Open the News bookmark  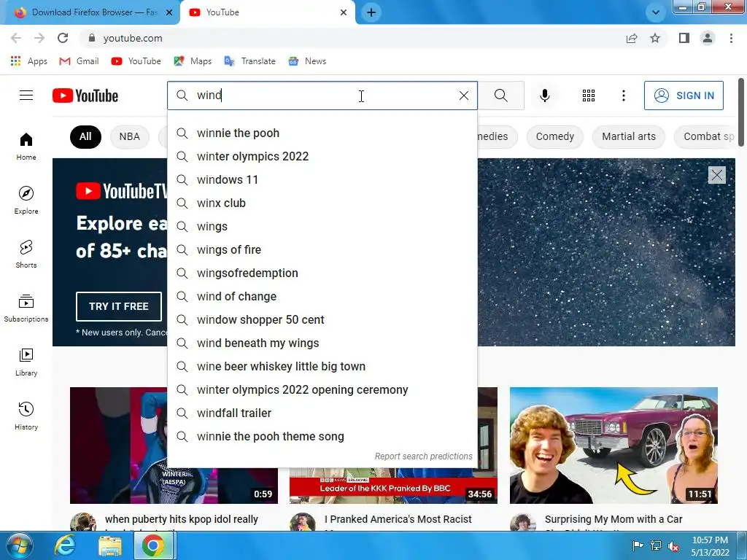pos(307,61)
